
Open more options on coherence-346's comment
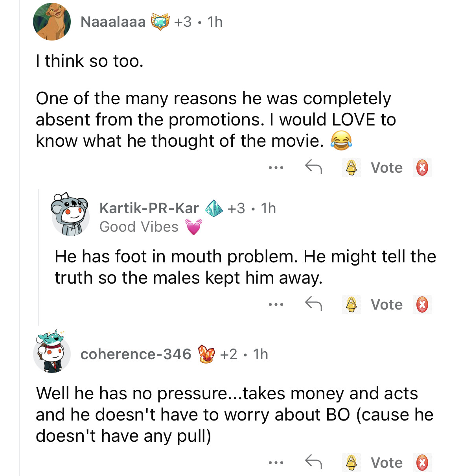[x=276, y=463]
